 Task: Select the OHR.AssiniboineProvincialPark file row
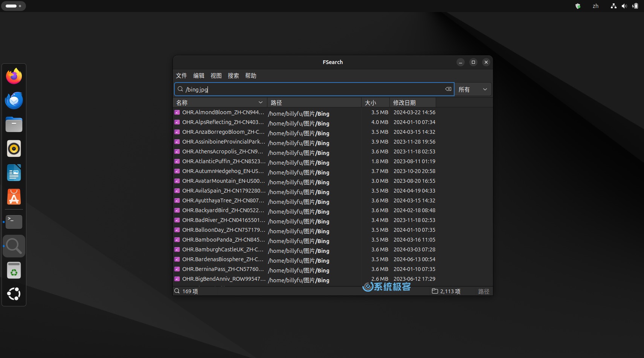333,142
